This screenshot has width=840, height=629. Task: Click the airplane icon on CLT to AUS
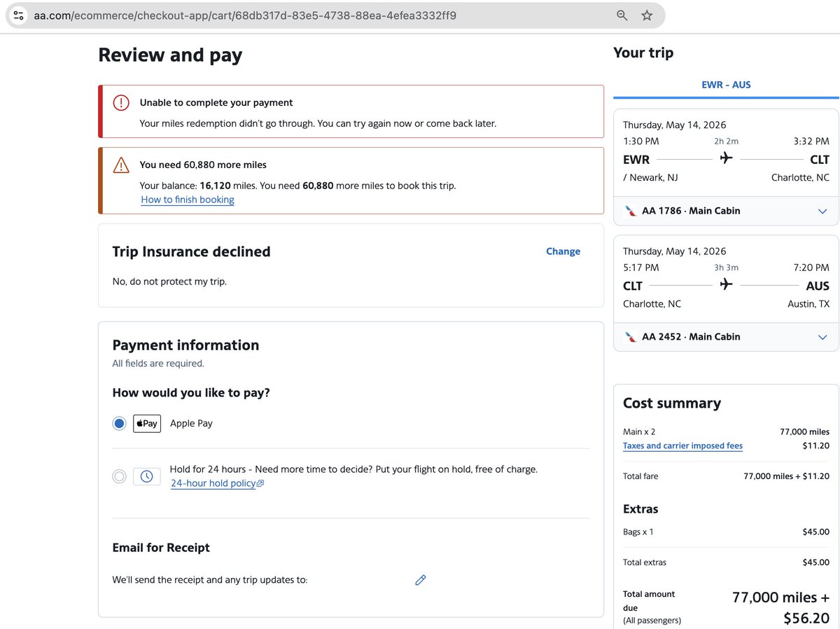click(726, 285)
